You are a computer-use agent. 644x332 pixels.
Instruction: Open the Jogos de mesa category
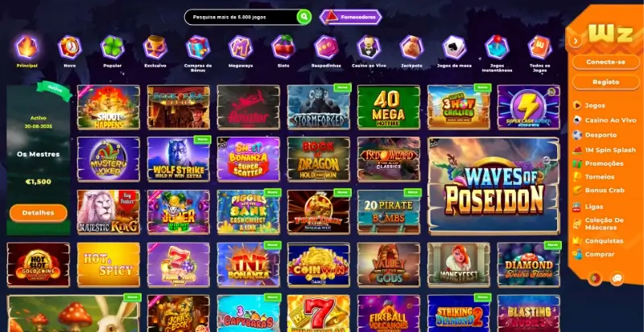(454, 47)
